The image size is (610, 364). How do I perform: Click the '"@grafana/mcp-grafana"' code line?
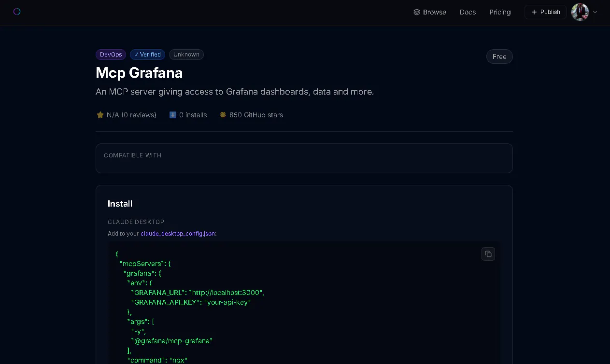coord(171,341)
